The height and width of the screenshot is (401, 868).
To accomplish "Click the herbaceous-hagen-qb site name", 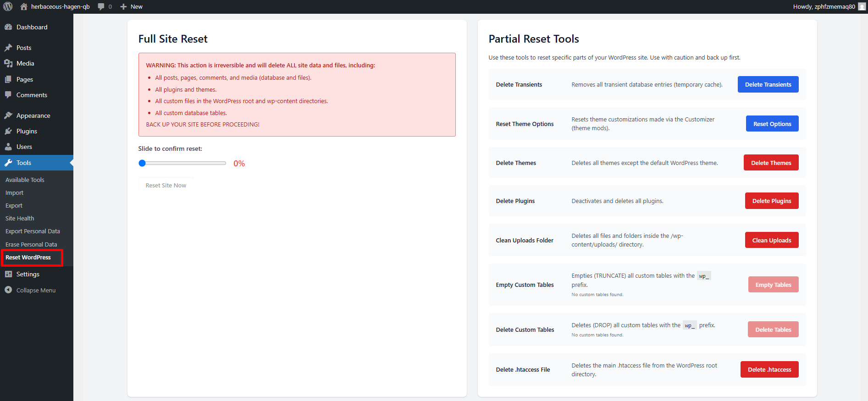I will point(61,6).
